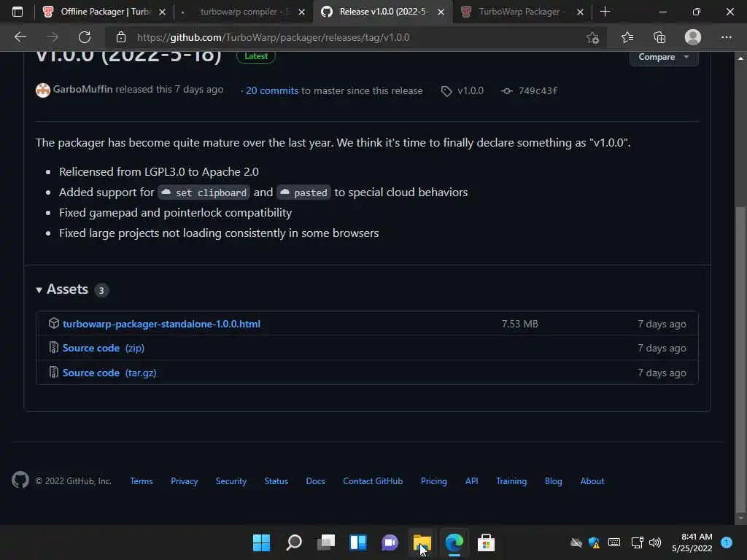This screenshot has width=747, height=560.
Task: Switch to Offline Packager tab
Action: (x=104, y=12)
